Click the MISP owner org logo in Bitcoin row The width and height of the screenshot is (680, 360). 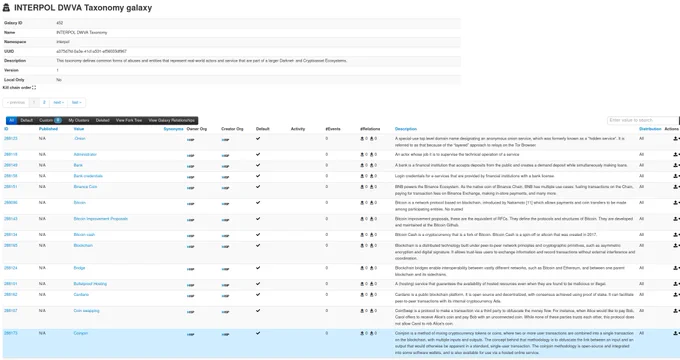(190, 204)
